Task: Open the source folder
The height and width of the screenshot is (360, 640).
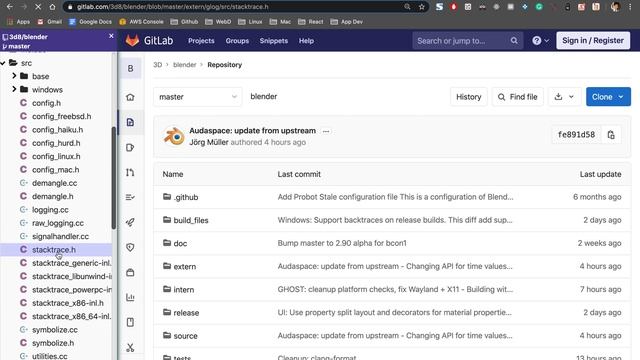Action: pyautogui.click(x=185, y=336)
